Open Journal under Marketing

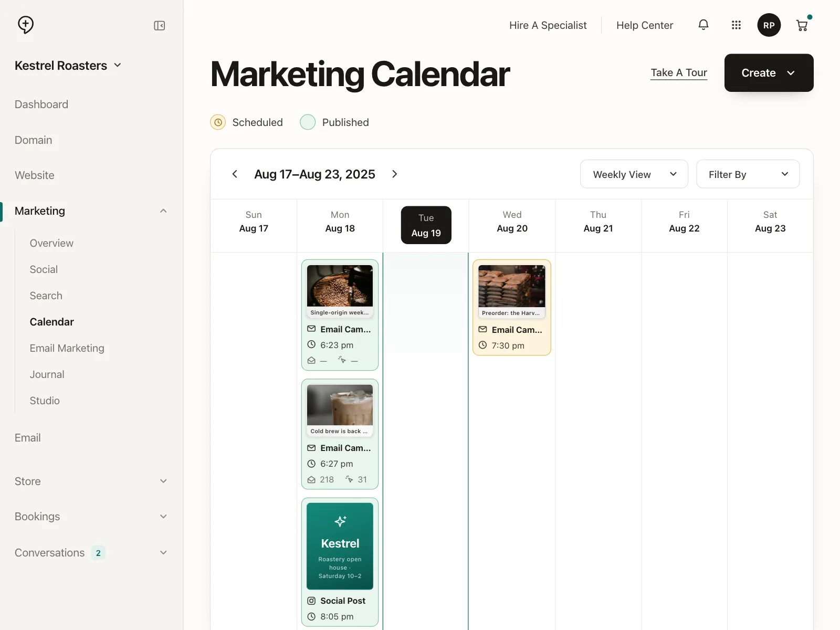coord(47,374)
